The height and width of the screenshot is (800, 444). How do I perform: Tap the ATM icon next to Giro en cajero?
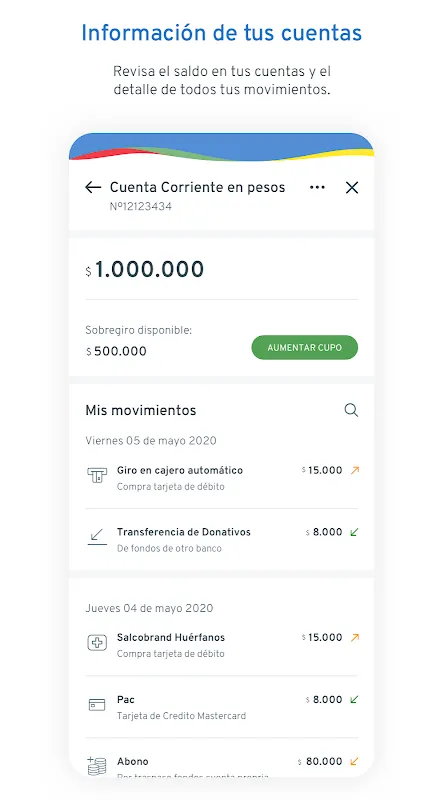[x=97, y=476]
